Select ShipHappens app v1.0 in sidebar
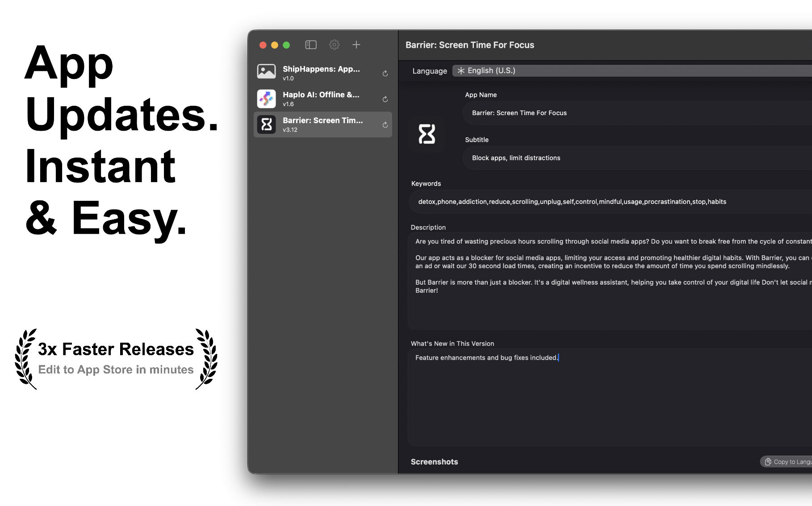This screenshot has height=506, width=812. click(x=322, y=73)
